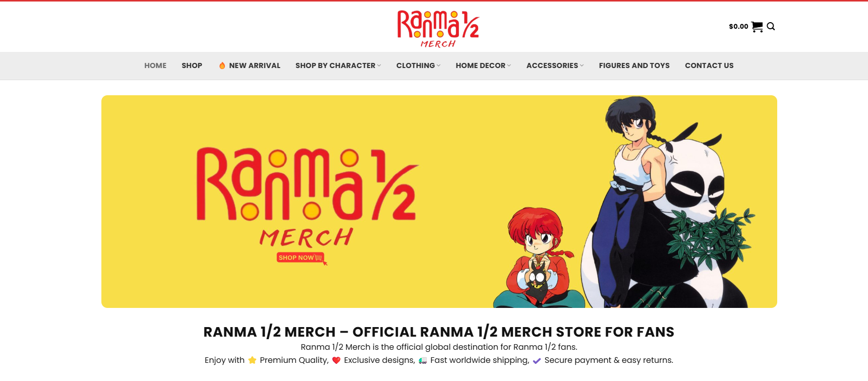This screenshot has height=381, width=868.
Task: Click the purple checkmark Secure payment icon
Action: pos(537,360)
